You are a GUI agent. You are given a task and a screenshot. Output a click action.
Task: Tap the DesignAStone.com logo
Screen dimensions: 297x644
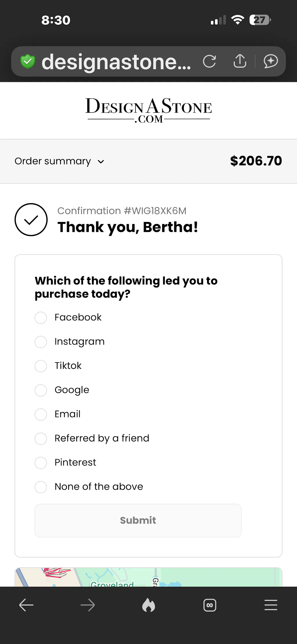point(148,110)
